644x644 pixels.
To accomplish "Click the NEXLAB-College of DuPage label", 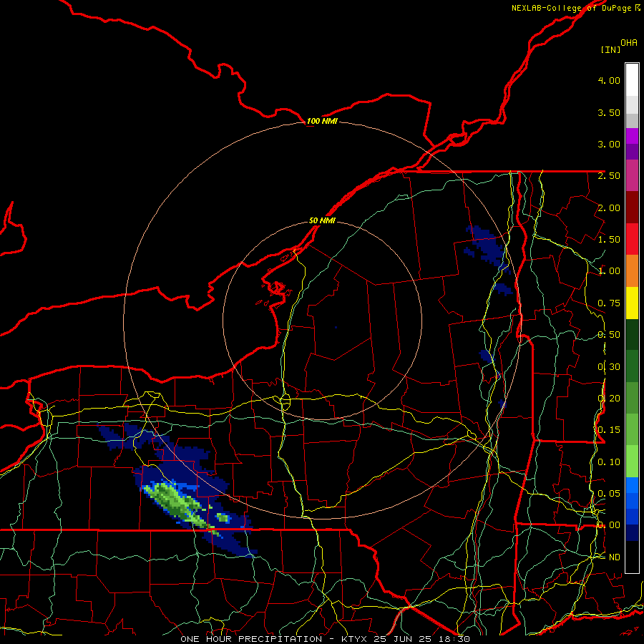I will coord(571,8).
